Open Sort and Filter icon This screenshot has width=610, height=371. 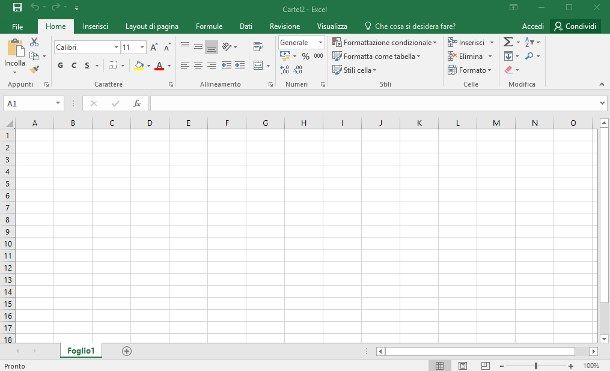pos(529,42)
